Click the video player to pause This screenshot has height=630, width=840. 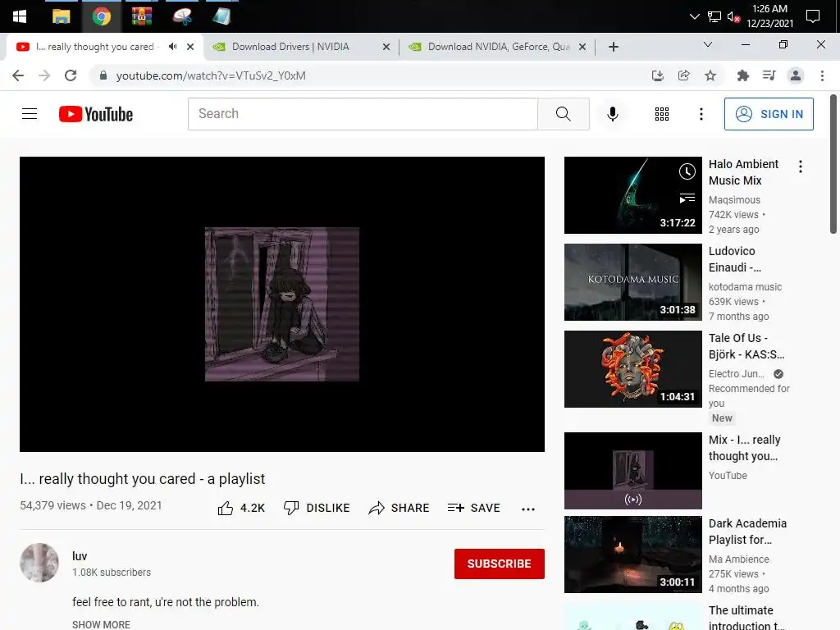click(282, 304)
